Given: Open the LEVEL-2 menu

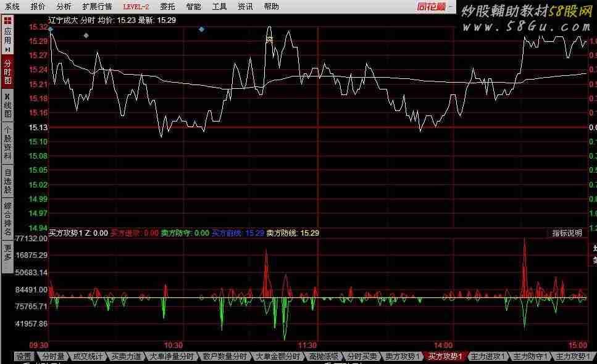Looking at the screenshot, I should click(136, 6).
